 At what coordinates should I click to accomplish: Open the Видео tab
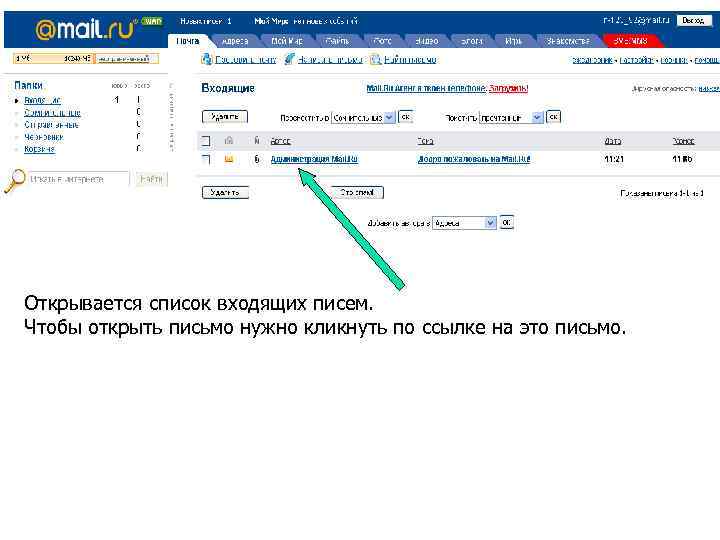[x=427, y=41]
